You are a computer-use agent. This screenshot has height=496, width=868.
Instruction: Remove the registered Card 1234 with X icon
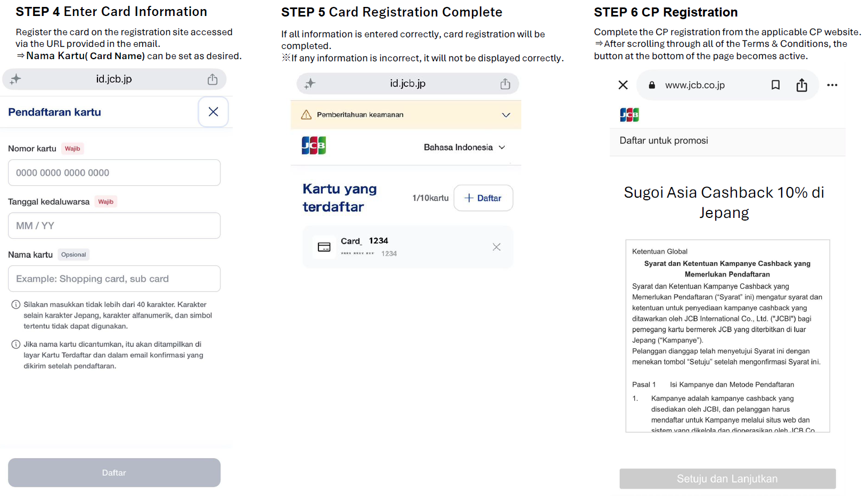pos(496,247)
